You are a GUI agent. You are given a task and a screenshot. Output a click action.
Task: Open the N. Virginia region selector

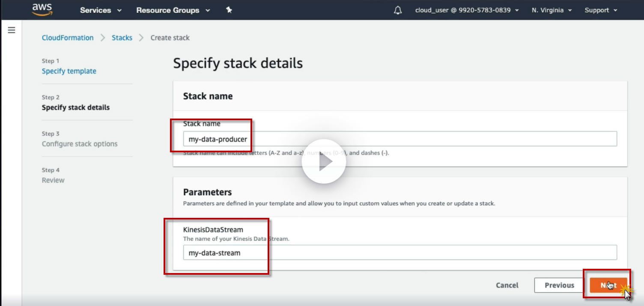[x=552, y=10]
